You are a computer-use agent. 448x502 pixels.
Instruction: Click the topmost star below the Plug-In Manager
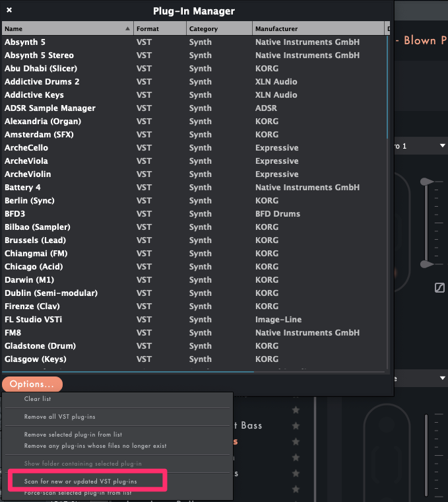[x=296, y=410]
